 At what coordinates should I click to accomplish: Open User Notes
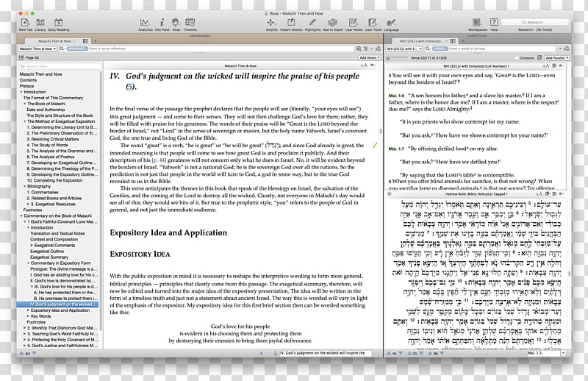pos(354,24)
